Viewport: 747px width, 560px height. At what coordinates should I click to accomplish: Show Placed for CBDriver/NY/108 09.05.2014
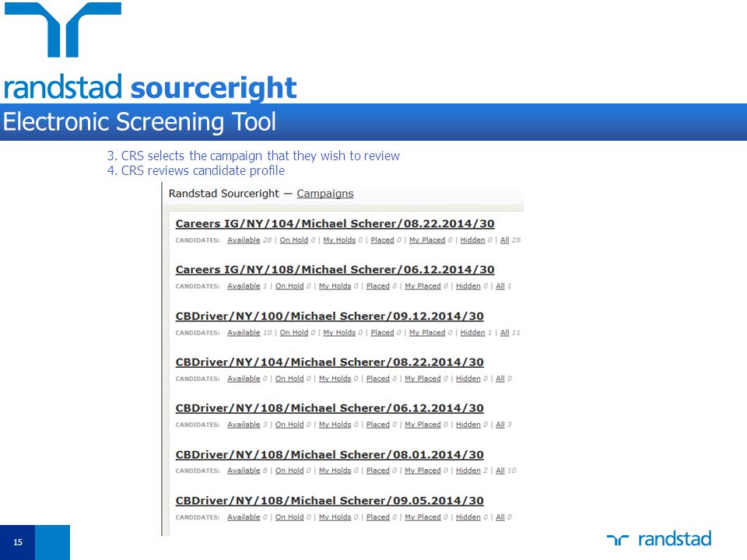tap(378, 517)
